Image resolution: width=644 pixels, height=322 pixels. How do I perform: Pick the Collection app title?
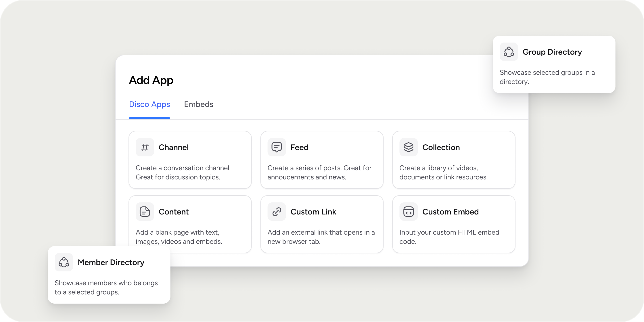pos(441,147)
